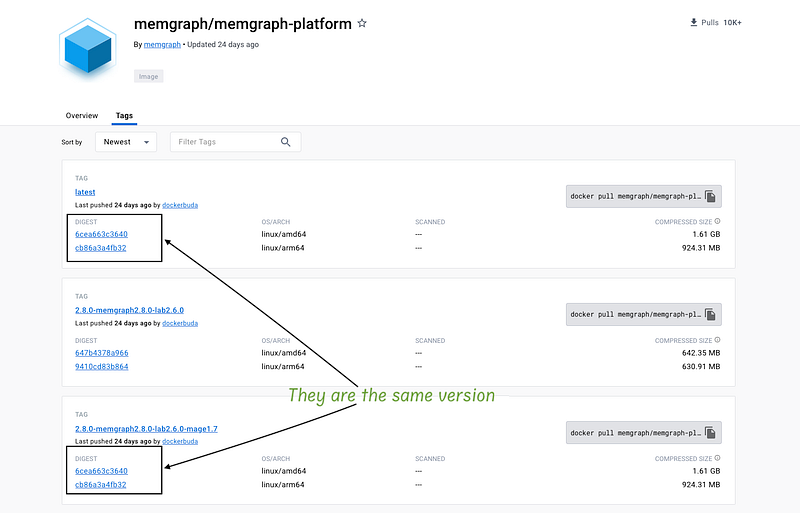The width and height of the screenshot is (800, 513).
Task: Click the Pulls download icon
Action: [x=693, y=22]
